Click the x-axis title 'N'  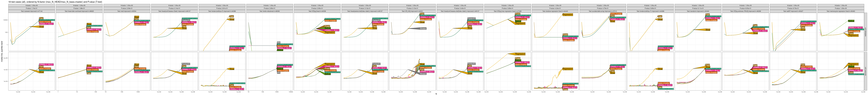pyautogui.click(x=436, y=94)
